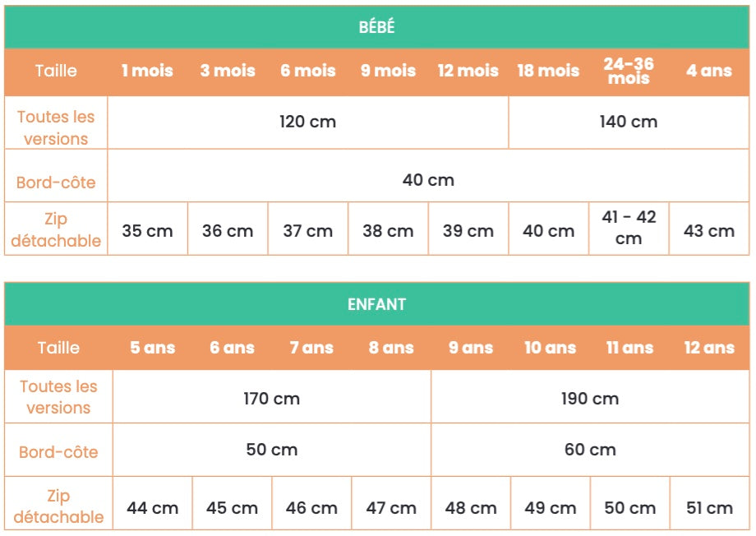Click the "140 cm" cell
The width and height of the screenshot is (756, 536).
[629, 122]
